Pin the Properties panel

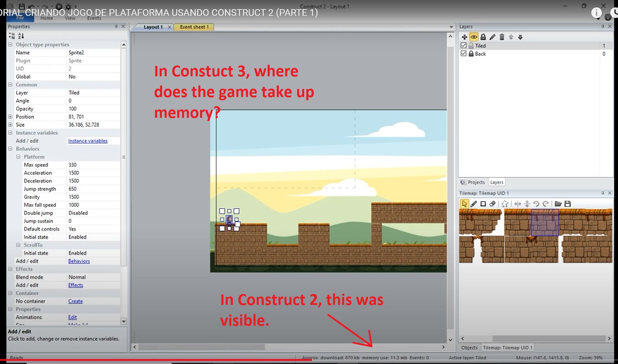[x=116, y=26]
